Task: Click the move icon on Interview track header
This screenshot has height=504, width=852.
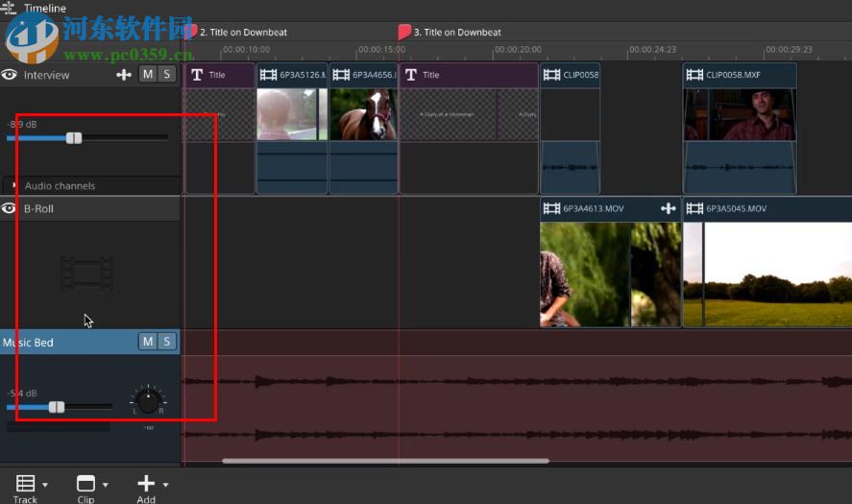Action: click(124, 75)
